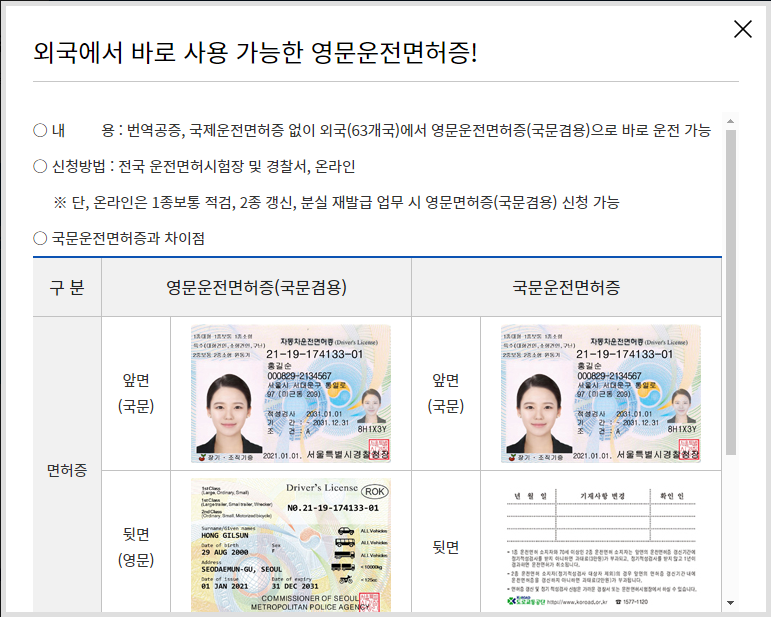Click the '영문운전면허증(국문겸용)' column header
The image size is (771, 617).
pyautogui.click(x=256, y=287)
